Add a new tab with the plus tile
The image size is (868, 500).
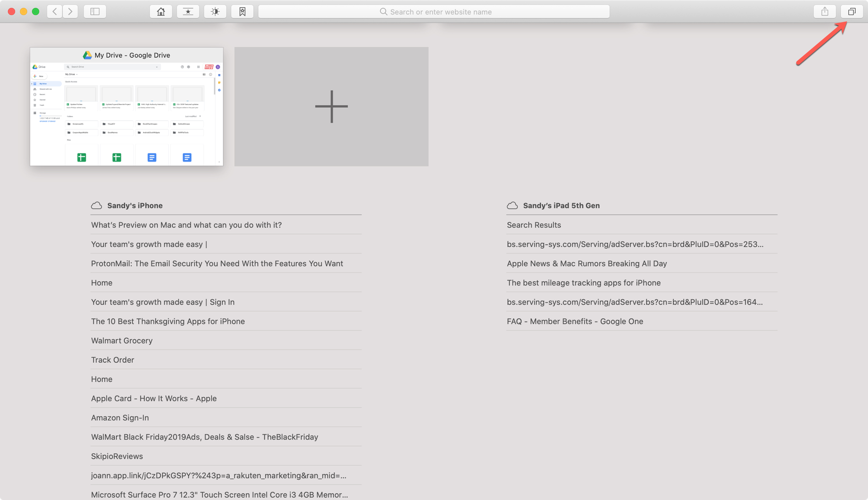click(331, 106)
